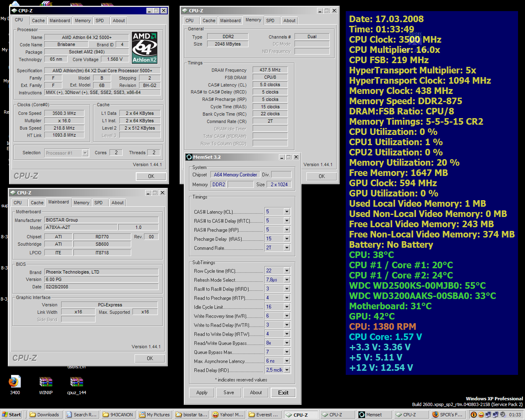Screen dimensions: 525x420
Task: Open Mainboard tab in CPU-Z memory window
Action: [x=230, y=21]
